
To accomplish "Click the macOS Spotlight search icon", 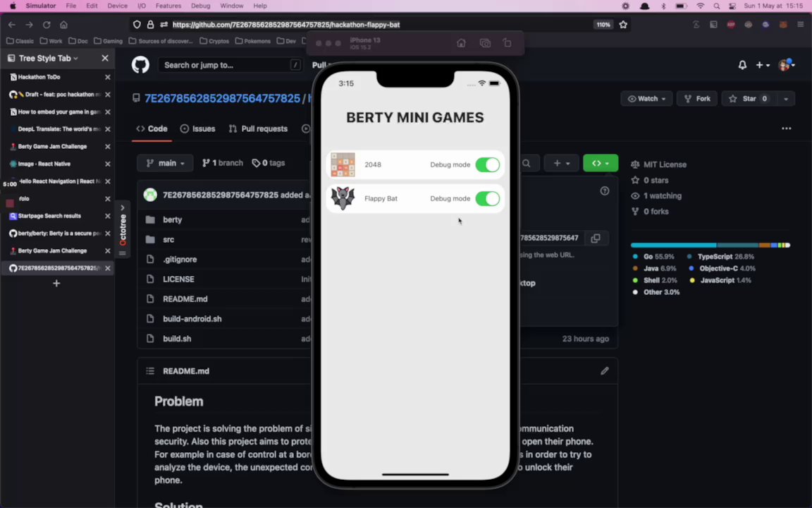I will [x=716, y=6].
